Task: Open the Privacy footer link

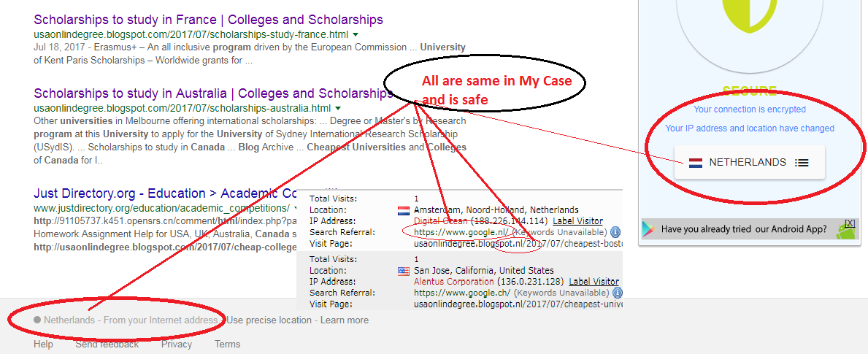Action: (x=177, y=345)
